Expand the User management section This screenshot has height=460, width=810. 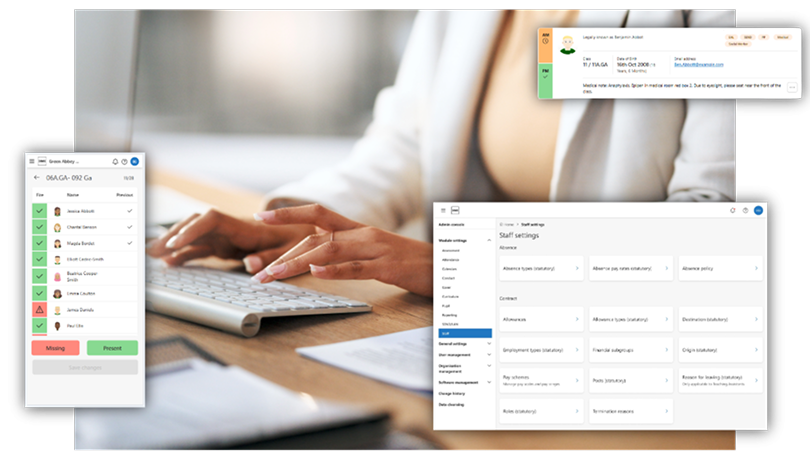pyautogui.click(x=489, y=354)
